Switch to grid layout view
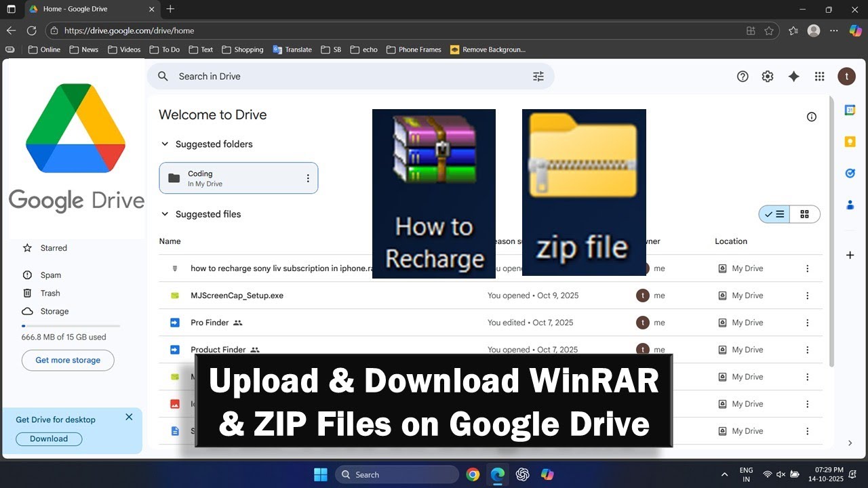 coord(805,214)
